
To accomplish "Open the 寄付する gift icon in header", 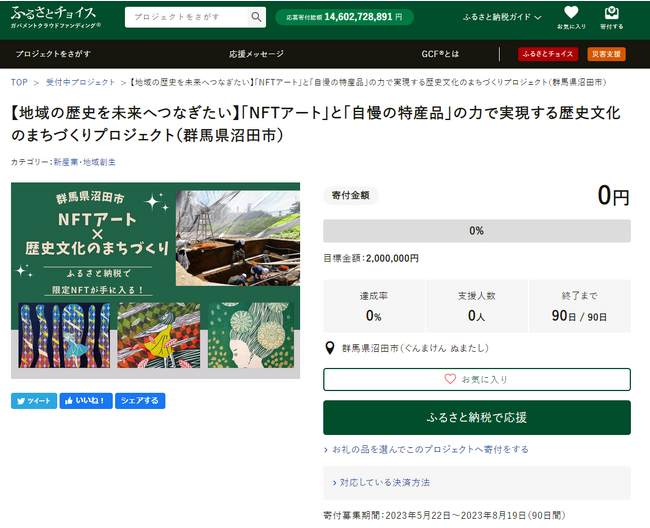I will pyautogui.click(x=612, y=17).
